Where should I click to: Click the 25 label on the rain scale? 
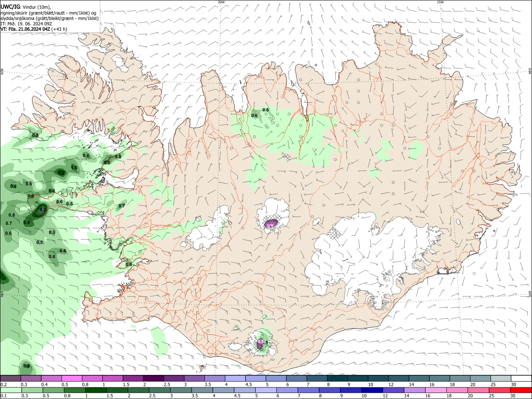[x=492, y=396]
